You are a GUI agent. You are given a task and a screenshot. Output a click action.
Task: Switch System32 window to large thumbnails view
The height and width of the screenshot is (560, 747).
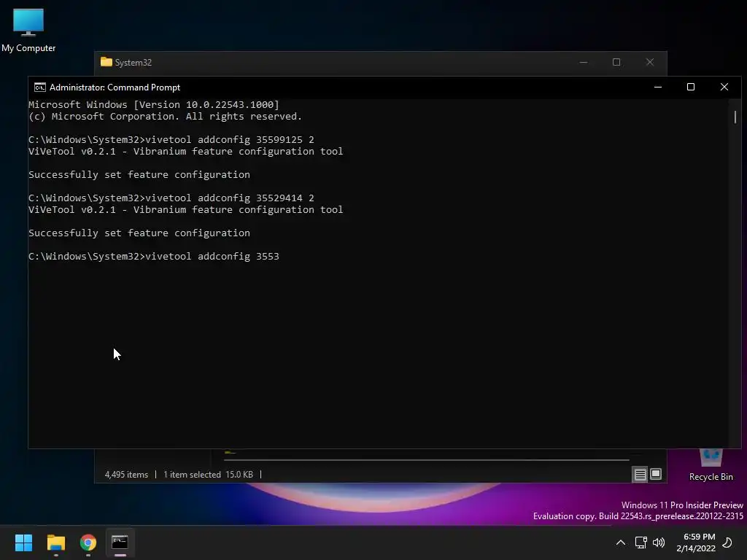point(656,474)
